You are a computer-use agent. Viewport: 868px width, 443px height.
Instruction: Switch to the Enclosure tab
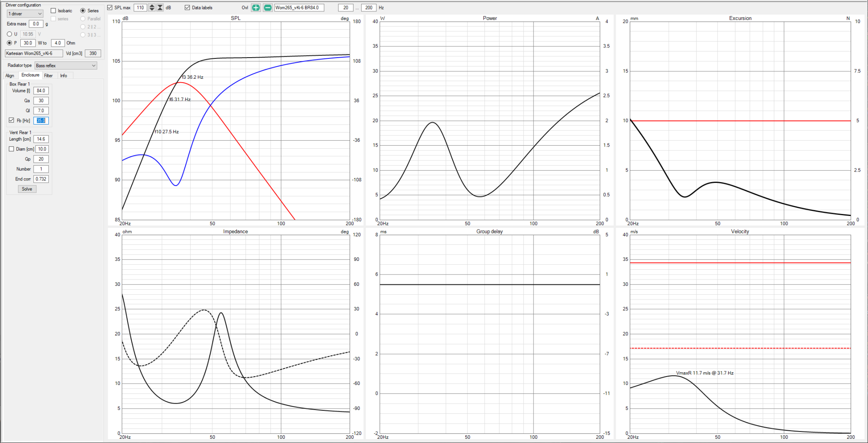[x=31, y=75]
